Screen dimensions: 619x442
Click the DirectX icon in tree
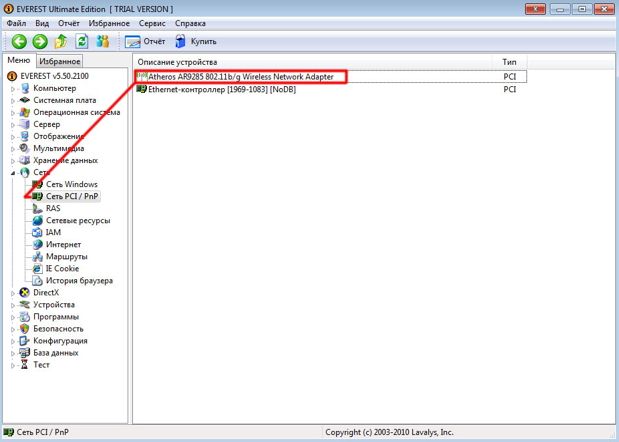(x=24, y=292)
